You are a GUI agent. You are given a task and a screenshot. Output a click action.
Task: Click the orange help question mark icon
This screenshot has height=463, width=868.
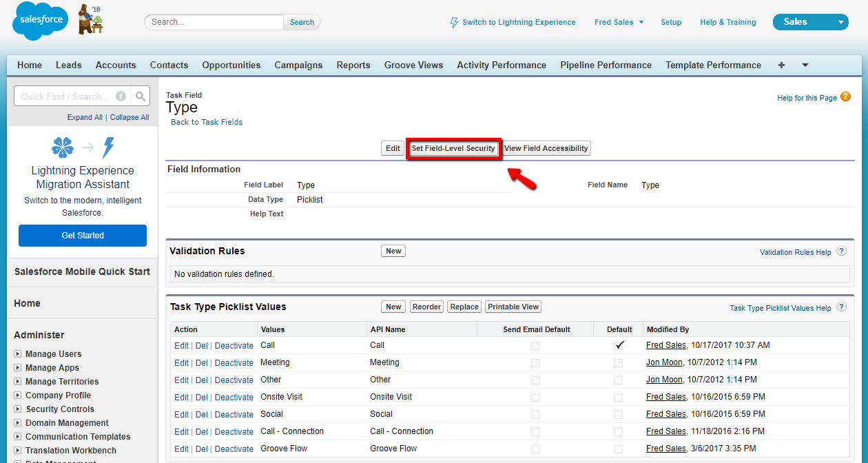(x=845, y=97)
